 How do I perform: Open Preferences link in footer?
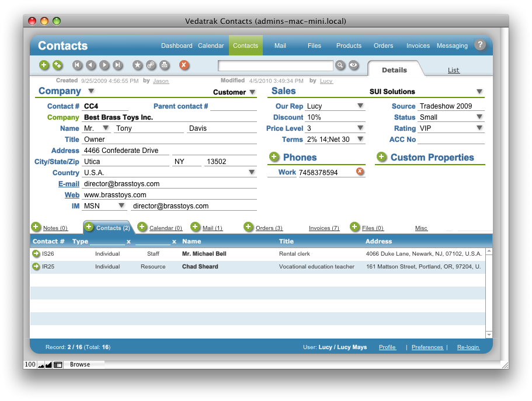pyautogui.click(x=427, y=347)
